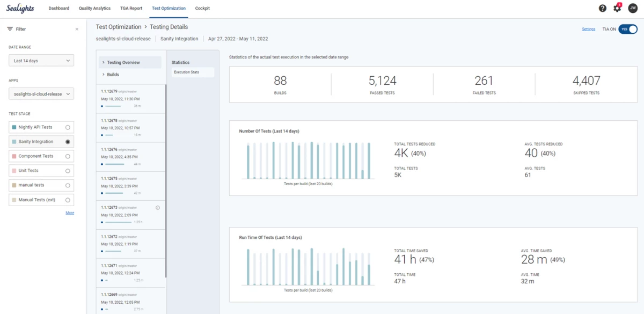Image resolution: width=644 pixels, height=314 pixels.
Task: Select build 1.1.12679 in builds list
Action: [130, 99]
